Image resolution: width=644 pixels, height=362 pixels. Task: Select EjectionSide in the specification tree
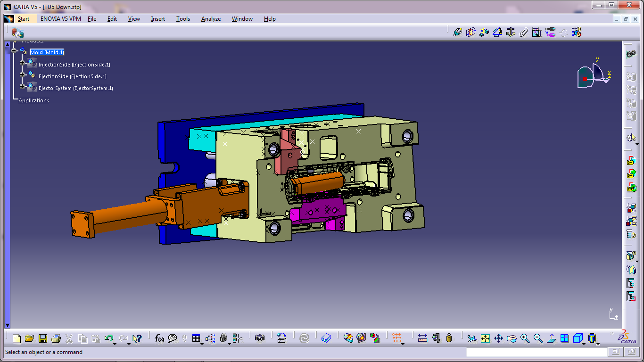[72, 76]
